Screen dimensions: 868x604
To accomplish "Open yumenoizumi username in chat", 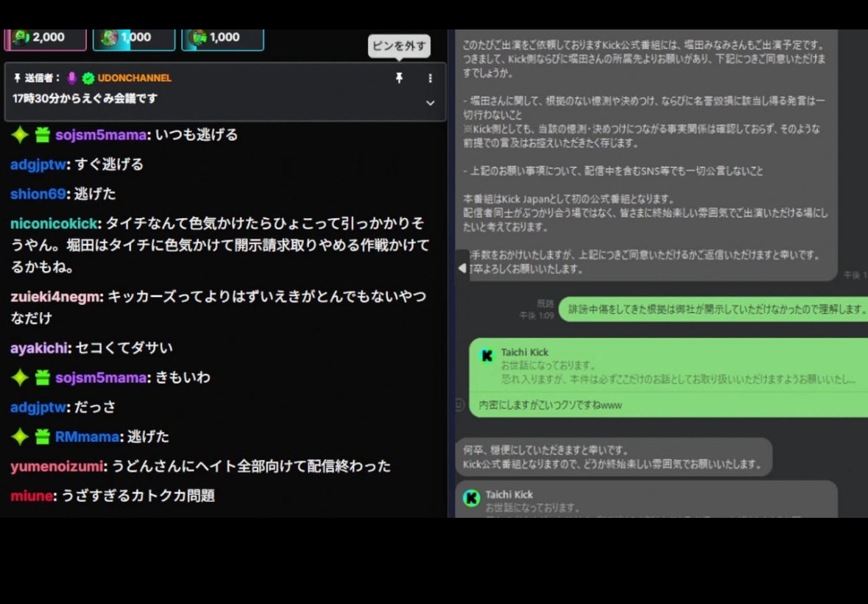I will click(x=57, y=467).
